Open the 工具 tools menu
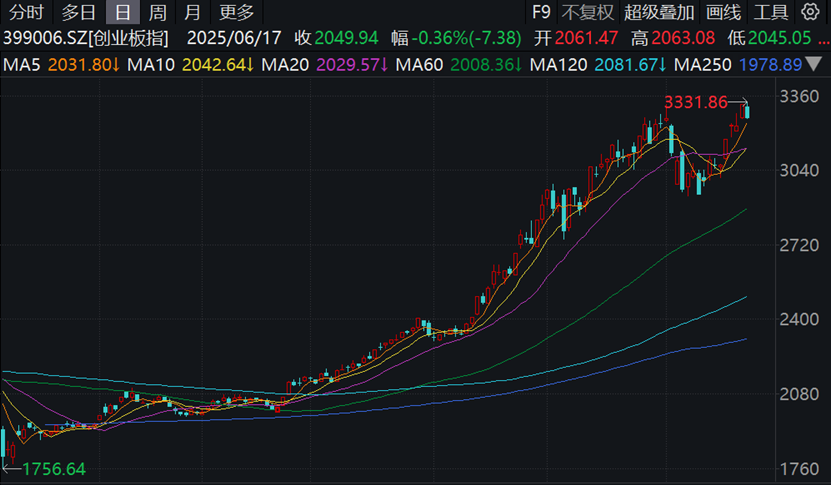 770,13
